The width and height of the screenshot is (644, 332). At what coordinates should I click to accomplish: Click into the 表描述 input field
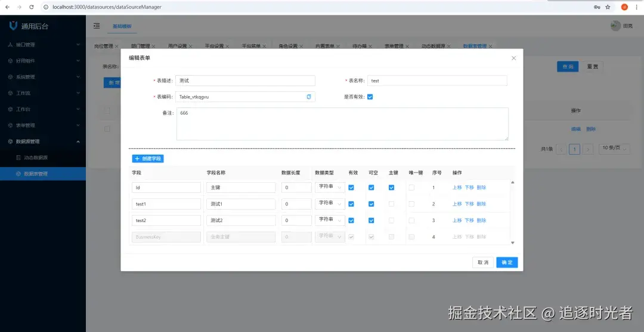(245, 81)
